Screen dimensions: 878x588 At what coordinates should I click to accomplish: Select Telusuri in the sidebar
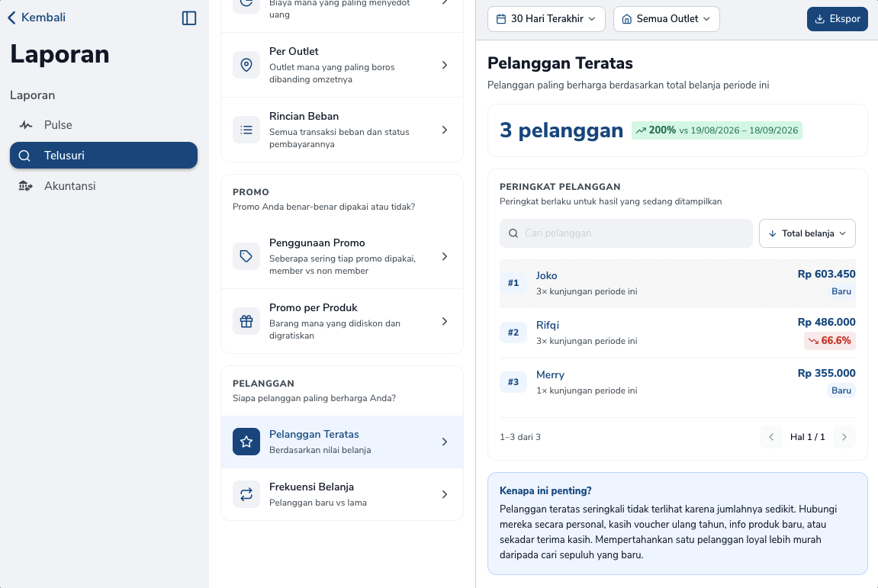pos(104,155)
